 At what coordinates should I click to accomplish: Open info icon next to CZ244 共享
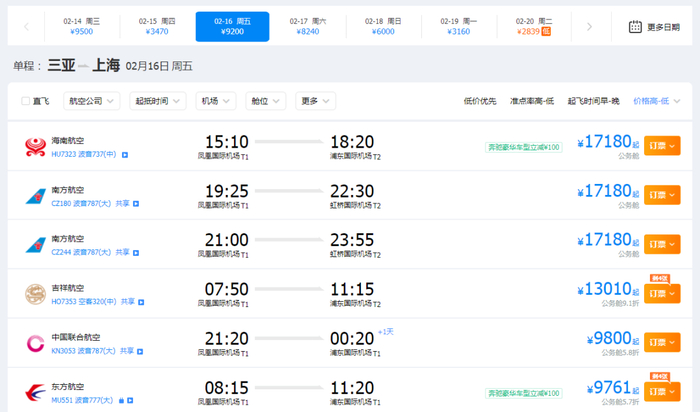[x=136, y=253]
